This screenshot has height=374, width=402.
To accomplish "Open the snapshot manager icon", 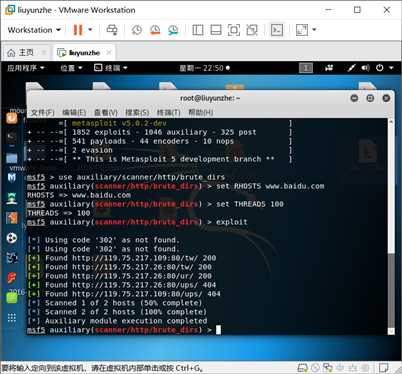I will [173, 30].
